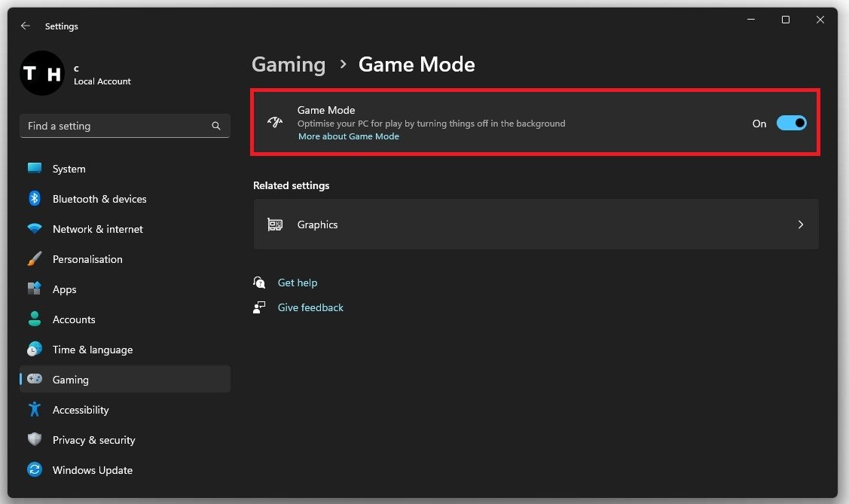Turn off the Game Mode toggle
The image size is (849, 504).
click(791, 124)
